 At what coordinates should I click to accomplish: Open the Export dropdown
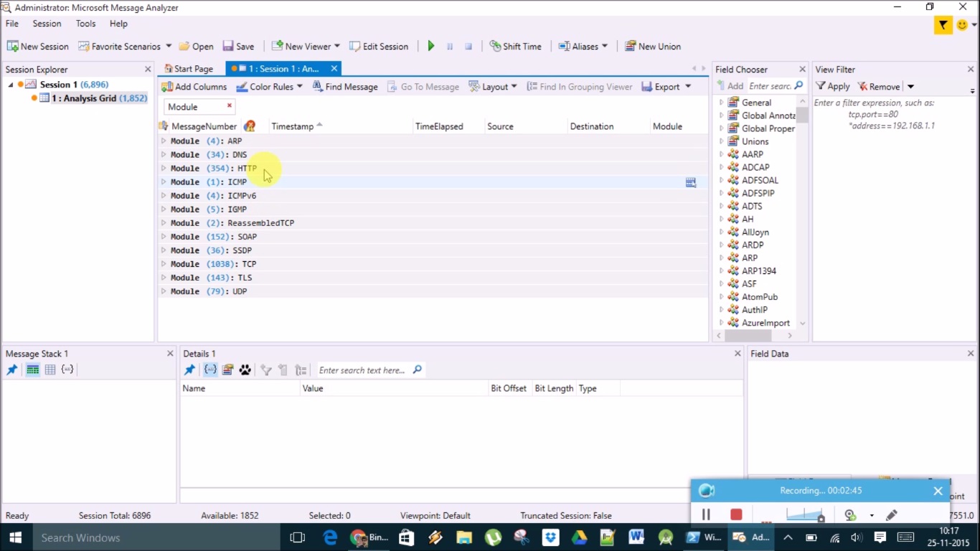pos(688,87)
